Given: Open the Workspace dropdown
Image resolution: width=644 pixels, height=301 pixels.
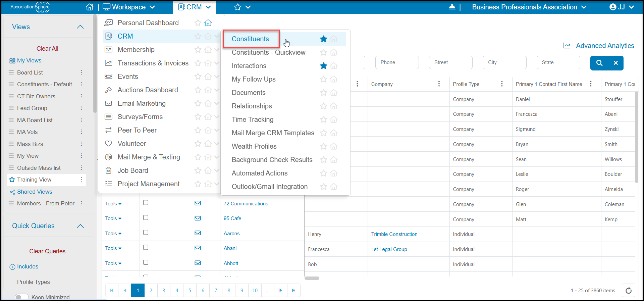Looking at the screenshot, I should [129, 7].
